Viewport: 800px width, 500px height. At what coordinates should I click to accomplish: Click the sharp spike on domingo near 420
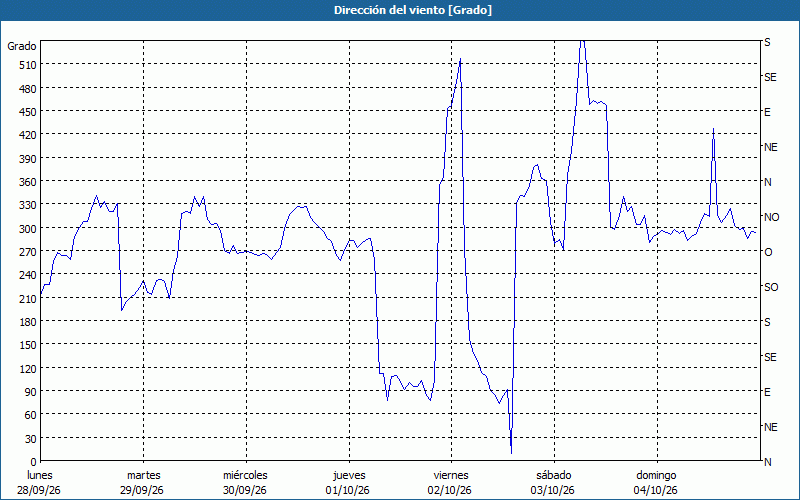click(713, 129)
